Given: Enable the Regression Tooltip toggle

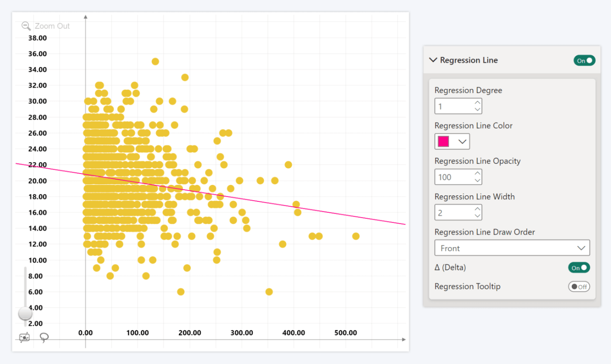Looking at the screenshot, I should pos(579,286).
